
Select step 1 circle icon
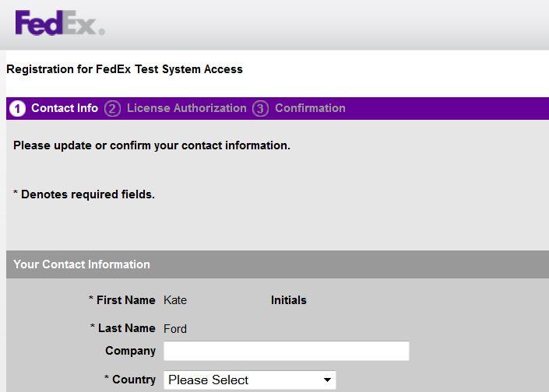click(x=17, y=108)
